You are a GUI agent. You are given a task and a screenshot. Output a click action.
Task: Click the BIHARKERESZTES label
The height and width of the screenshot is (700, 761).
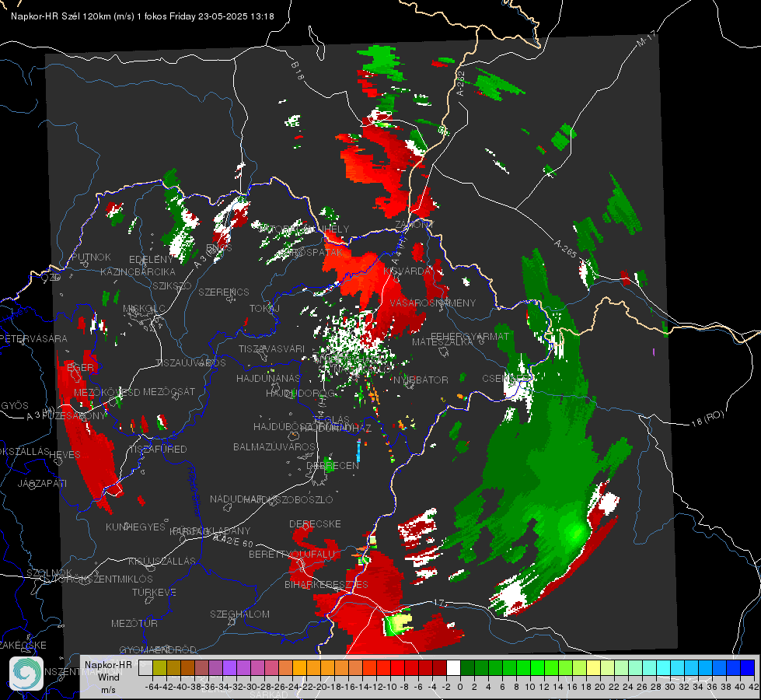[x=326, y=584]
